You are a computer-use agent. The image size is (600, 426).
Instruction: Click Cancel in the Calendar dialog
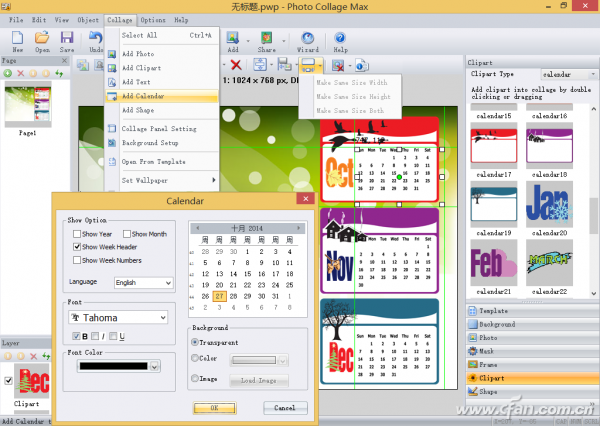(285, 408)
